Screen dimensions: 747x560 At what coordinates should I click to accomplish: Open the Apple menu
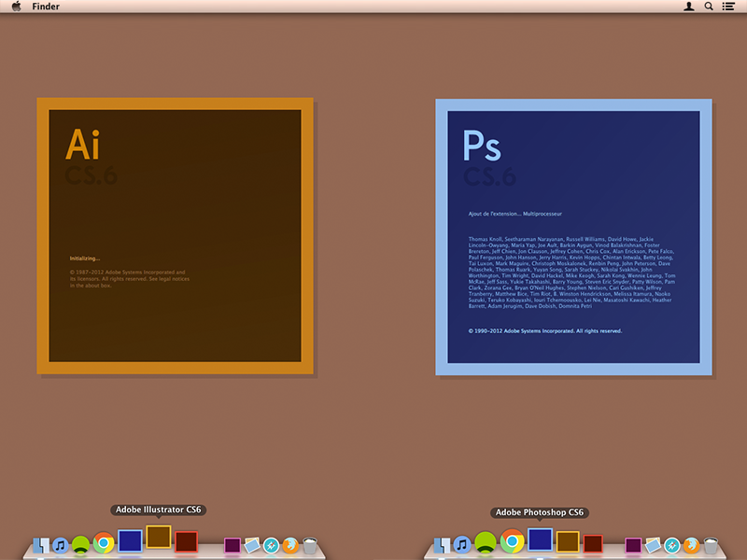coord(17,7)
